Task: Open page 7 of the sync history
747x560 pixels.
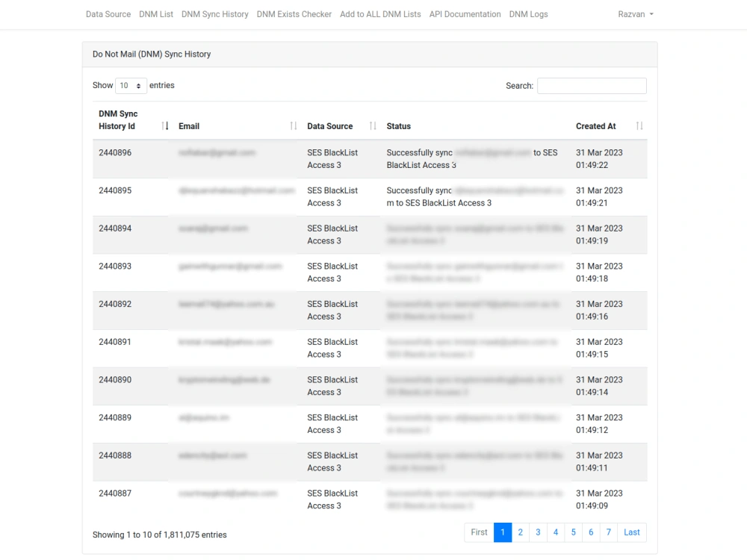Action: [x=608, y=532]
